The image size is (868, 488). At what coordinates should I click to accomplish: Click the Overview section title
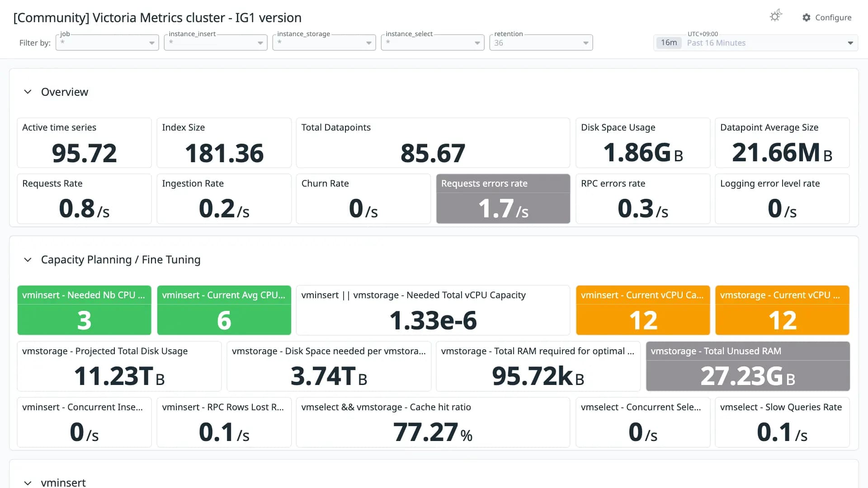65,92
